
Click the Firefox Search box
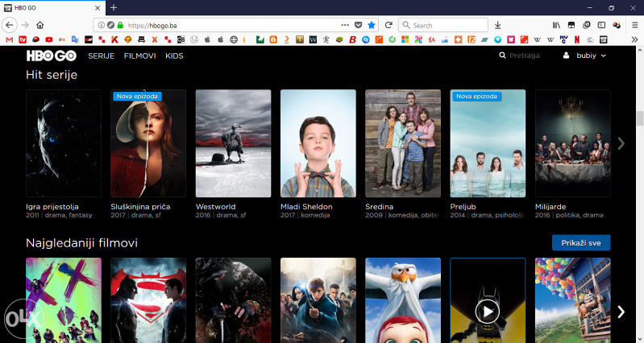pyautogui.click(x=443, y=25)
